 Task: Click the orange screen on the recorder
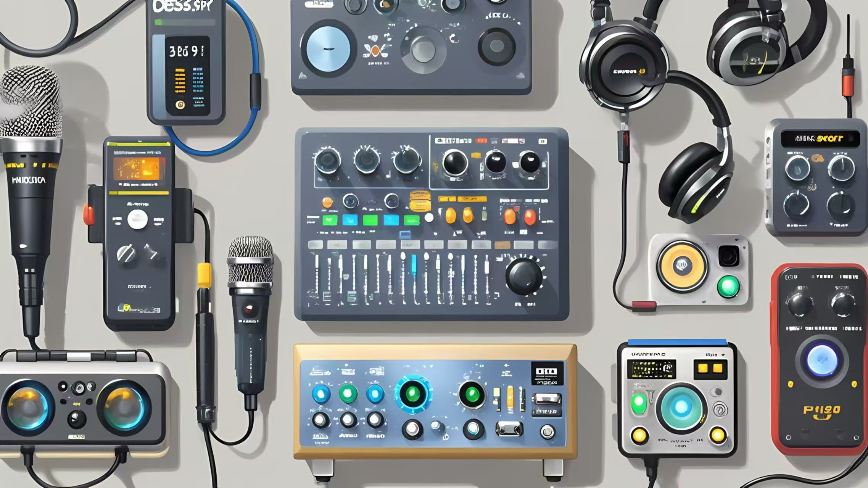pos(139,169)
